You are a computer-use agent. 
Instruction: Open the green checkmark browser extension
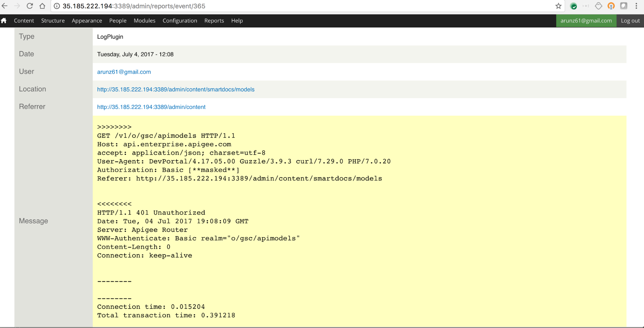click(573, 6)
